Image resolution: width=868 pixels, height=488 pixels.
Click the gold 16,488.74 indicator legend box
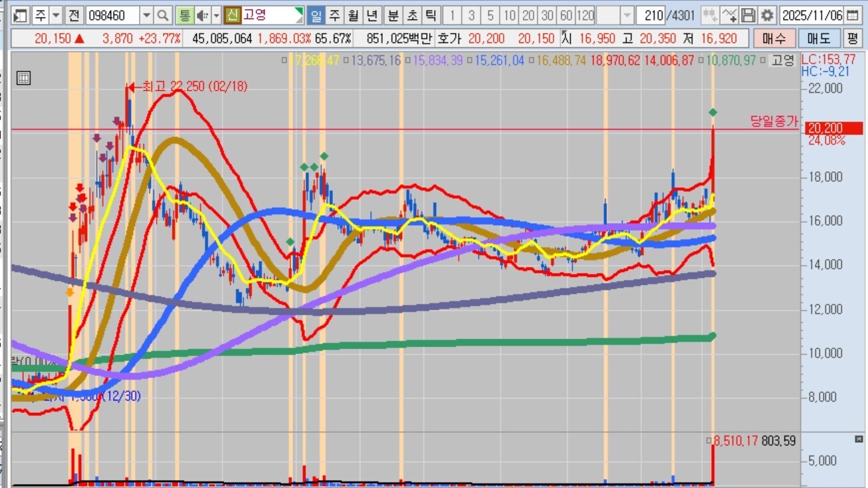click(531, 60)
